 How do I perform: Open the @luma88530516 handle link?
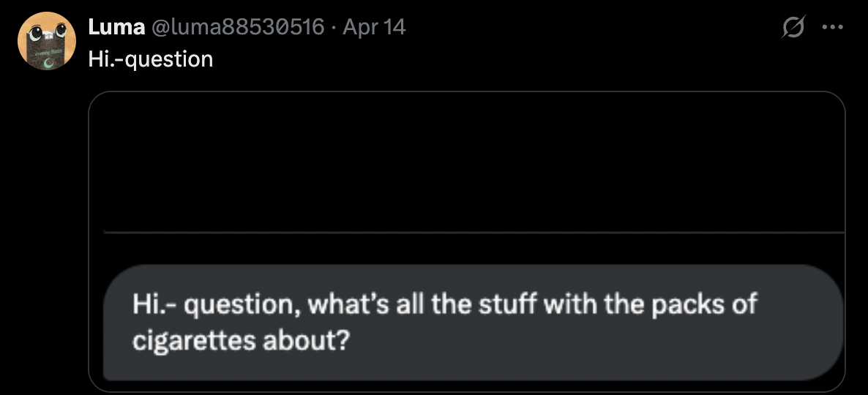(237, 27)
